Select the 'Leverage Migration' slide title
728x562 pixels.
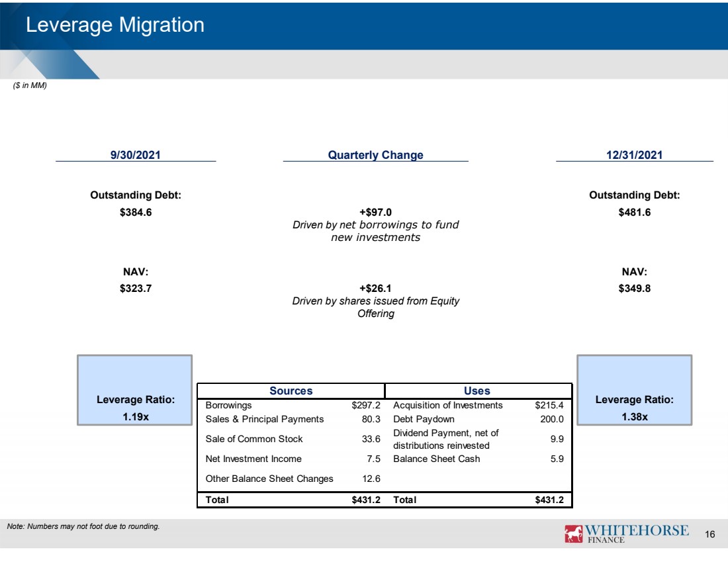coord(115,25)
